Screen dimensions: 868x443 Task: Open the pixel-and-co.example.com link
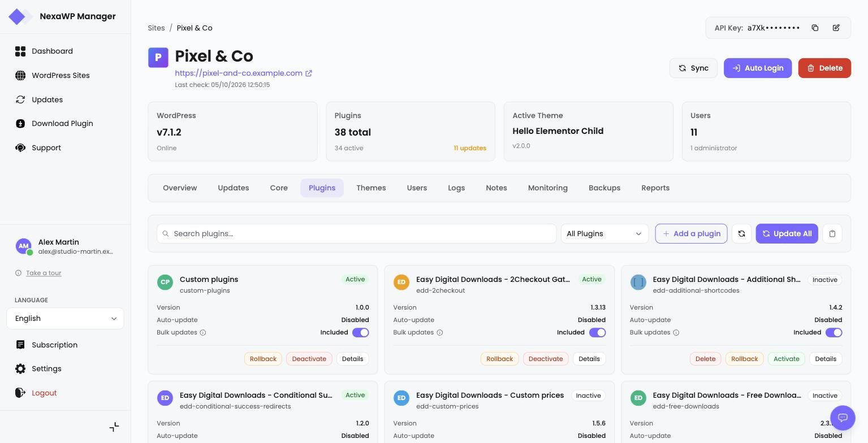[x=239, y=73]
